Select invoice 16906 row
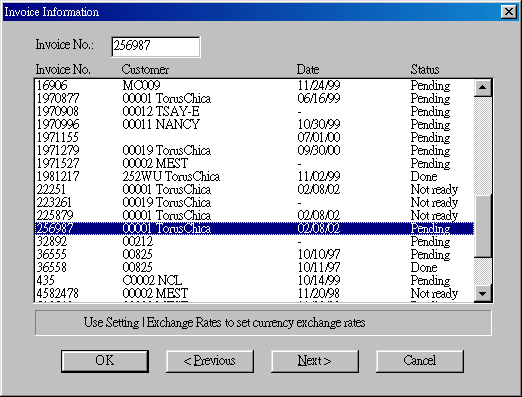522x397 pixels. click(x=254, y=85)
